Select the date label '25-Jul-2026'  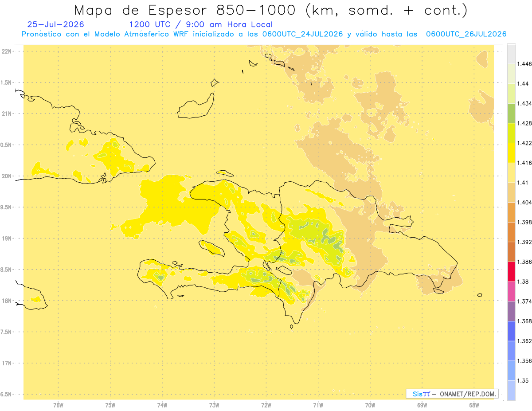(x=55, y=24)
